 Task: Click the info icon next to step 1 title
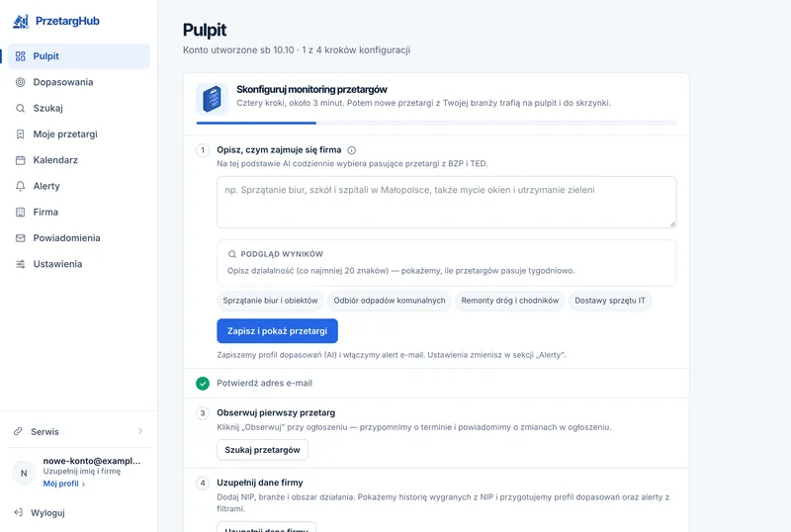click(x=352, y=150)
